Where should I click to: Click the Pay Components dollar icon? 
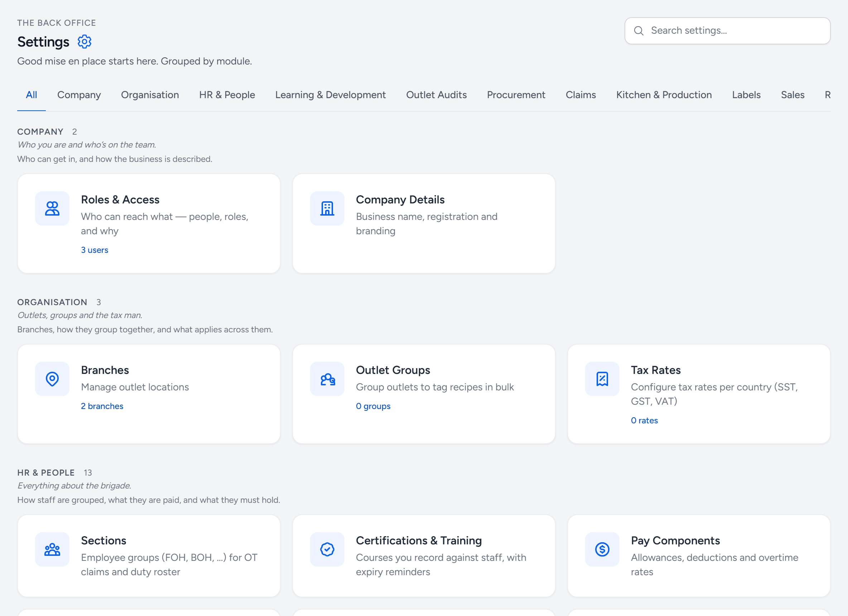[602, 549]
